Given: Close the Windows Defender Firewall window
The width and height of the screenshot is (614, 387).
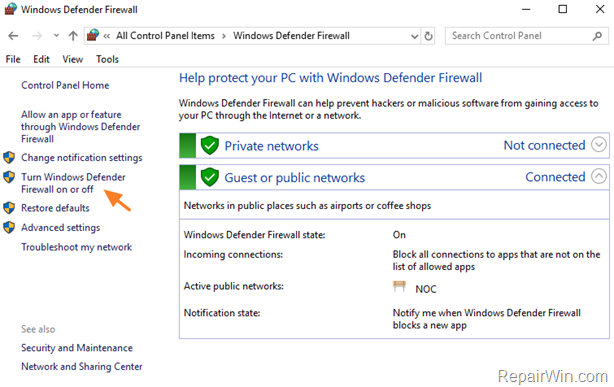Looking at the screenshot, I should coord(600,9).
